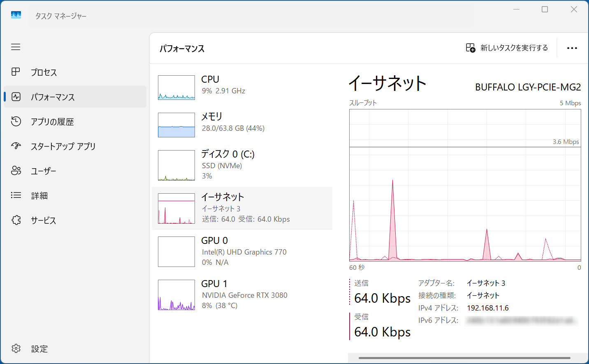Click the GPU 0 resource label

pyautogui.click(x=214, y=241)
